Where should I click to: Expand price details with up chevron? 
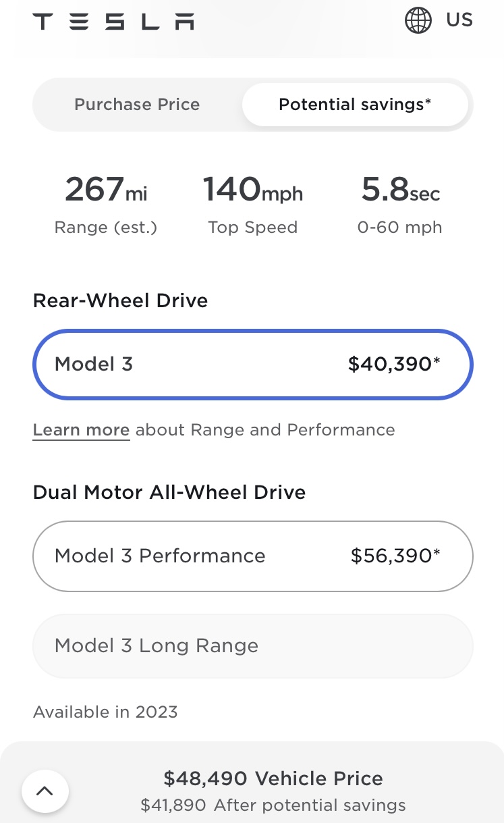tap(45, 791)
